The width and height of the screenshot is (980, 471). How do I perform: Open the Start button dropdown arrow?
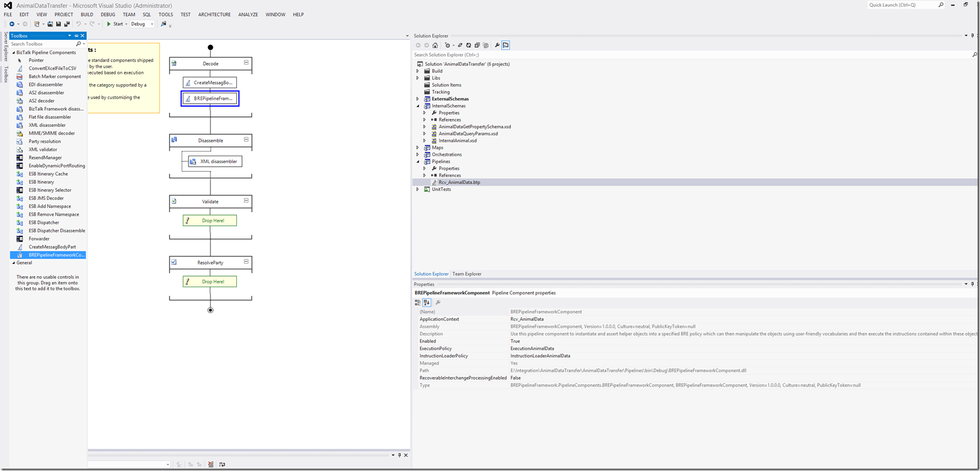[126, 24]
